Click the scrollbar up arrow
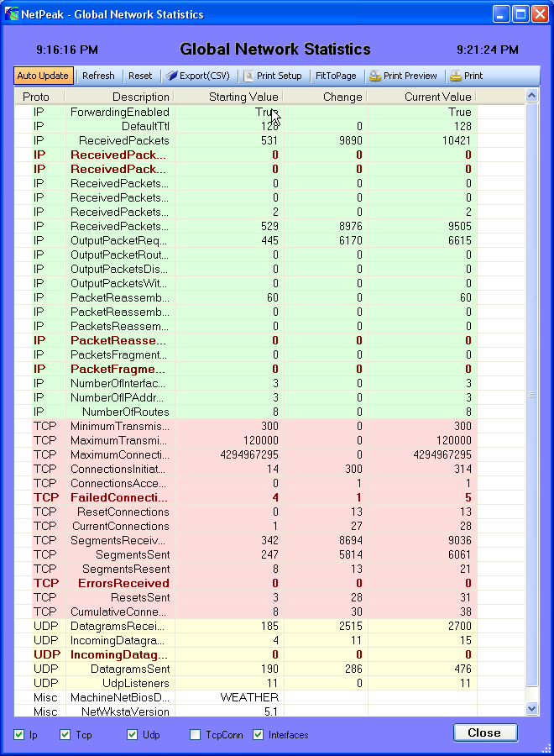Viewport: 554px width, 756px height. point(531,96)
